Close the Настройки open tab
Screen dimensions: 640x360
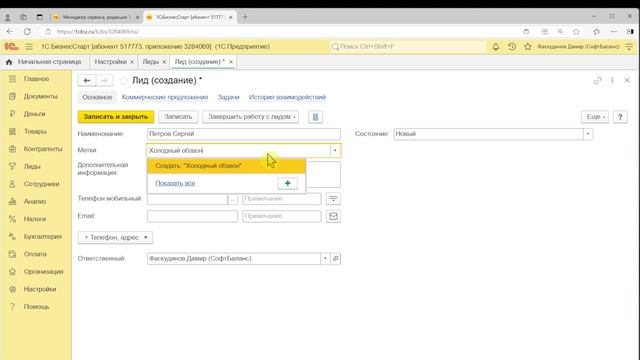[132, 62]
